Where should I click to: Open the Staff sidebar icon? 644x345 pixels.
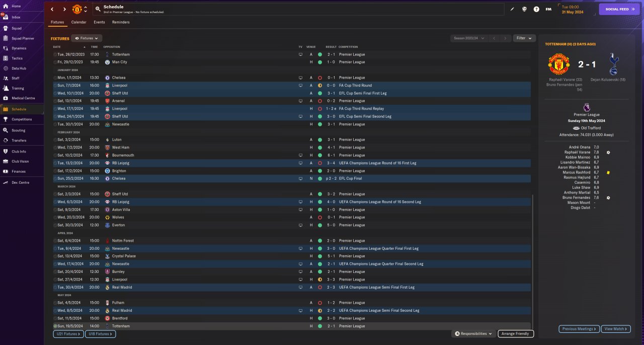tap(6, 78)
